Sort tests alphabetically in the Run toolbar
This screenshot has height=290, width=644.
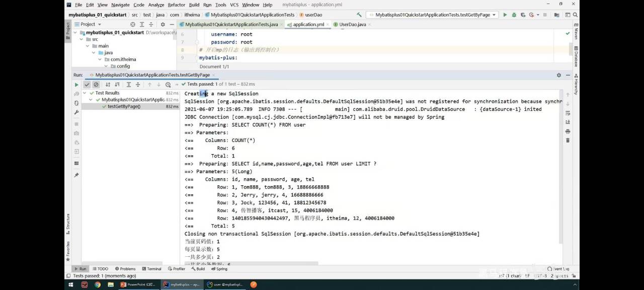pos(108,85)
